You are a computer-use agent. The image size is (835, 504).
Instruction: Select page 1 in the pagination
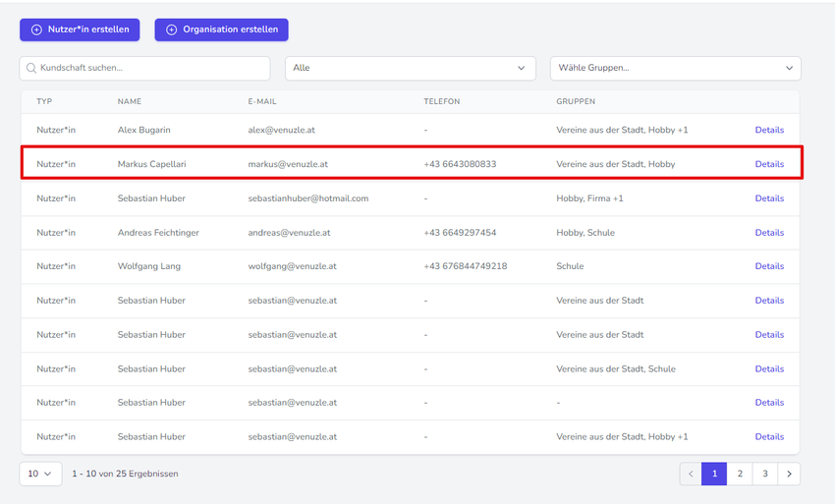coord(714,474)
